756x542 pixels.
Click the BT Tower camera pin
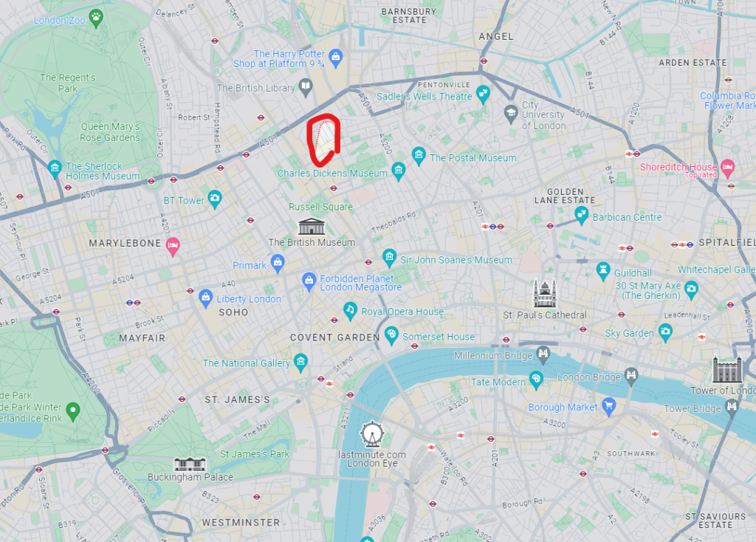click(x=215, y=199)
